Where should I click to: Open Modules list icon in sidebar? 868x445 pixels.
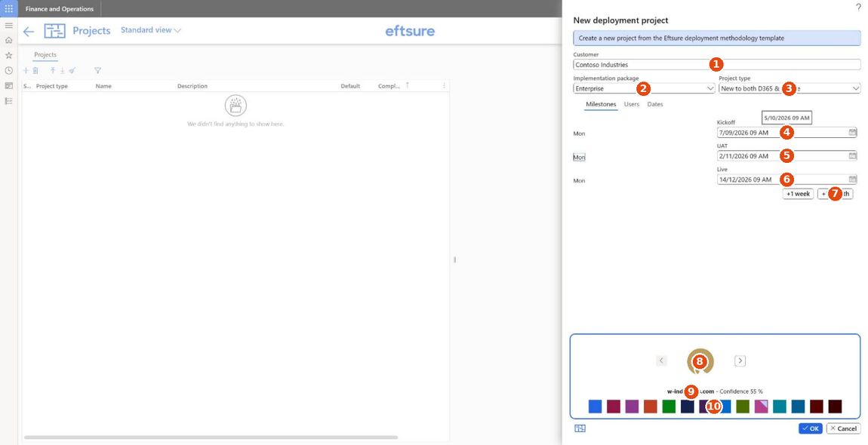9,101
